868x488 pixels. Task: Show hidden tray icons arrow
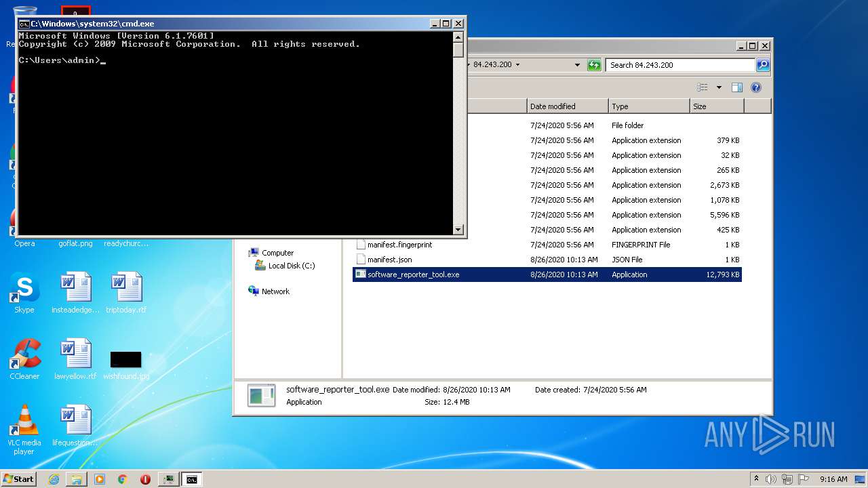756,479
